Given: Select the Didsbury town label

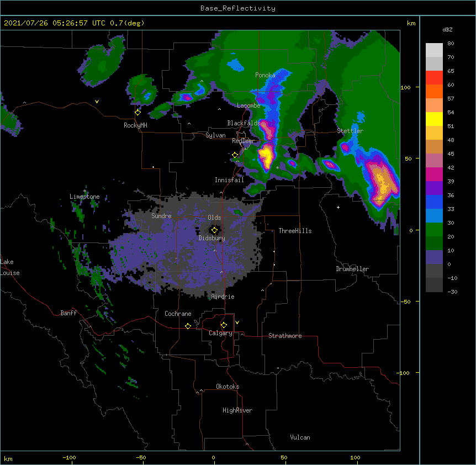Looking at the screenshot, I should [212, 238].
